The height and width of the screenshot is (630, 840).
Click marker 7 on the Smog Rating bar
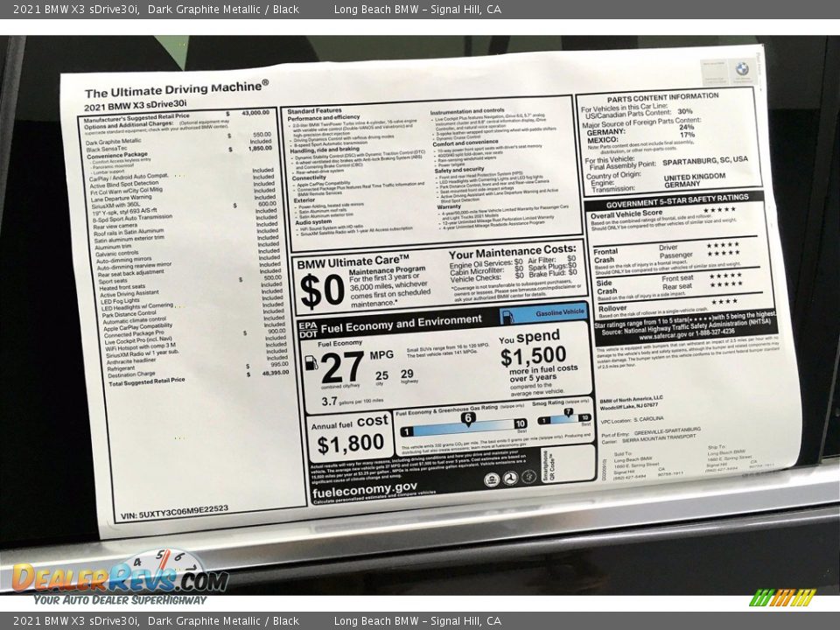pyautogui.click(x=568, y=412)
